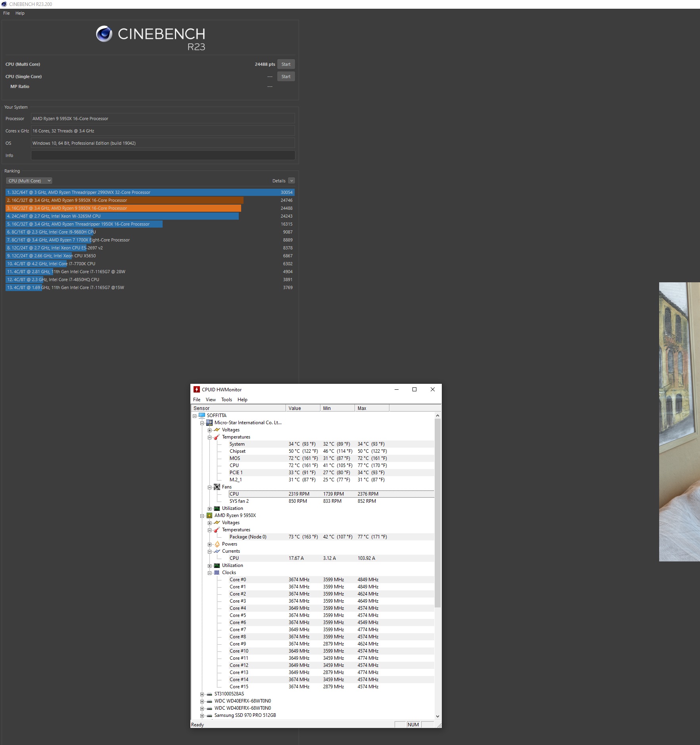Click the motherboard Temperatures thermometer icon
The height and width of the screenshot is (745, 700).
click(x=217, y=437)
